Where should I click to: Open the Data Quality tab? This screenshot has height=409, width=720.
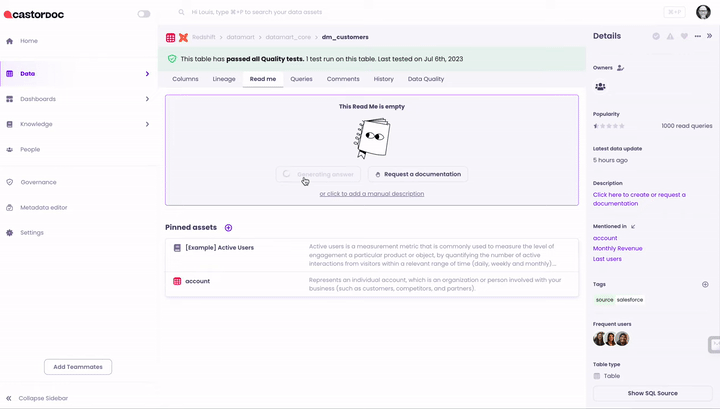click(x=426, y=78)
